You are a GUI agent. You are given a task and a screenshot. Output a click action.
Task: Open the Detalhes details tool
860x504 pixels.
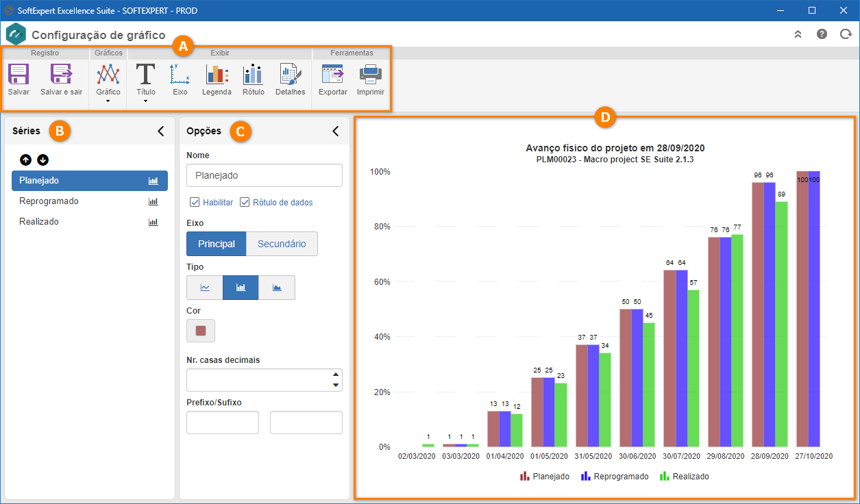(x=291, y=74)
